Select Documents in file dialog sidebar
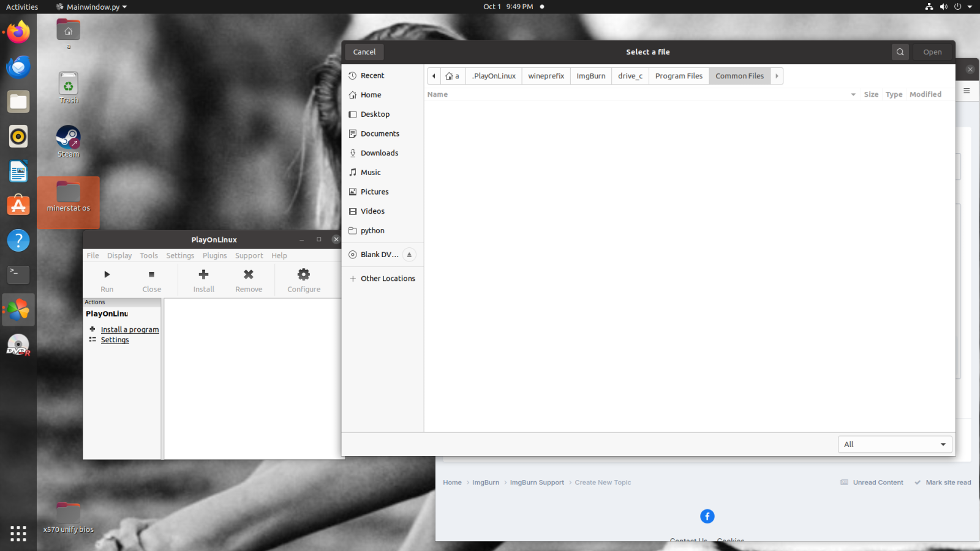The height and width of the screenshot is (551, 980). click(x=383, y=133)
